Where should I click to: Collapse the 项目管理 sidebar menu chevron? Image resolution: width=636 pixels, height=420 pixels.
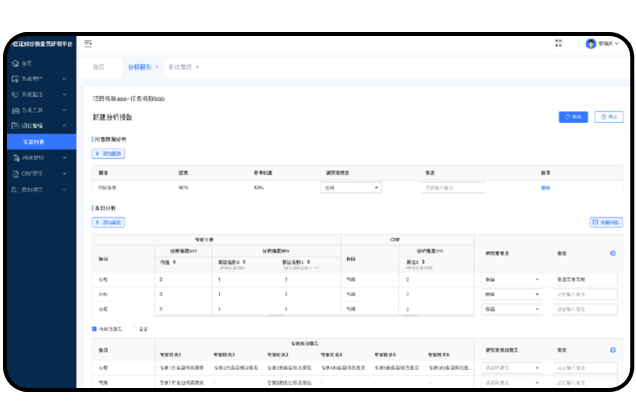click(x=64, y=126)
